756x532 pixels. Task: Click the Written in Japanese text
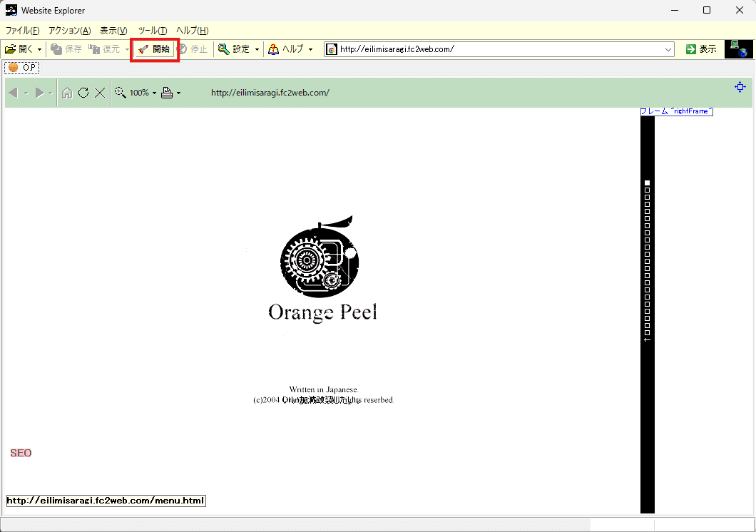324,389
